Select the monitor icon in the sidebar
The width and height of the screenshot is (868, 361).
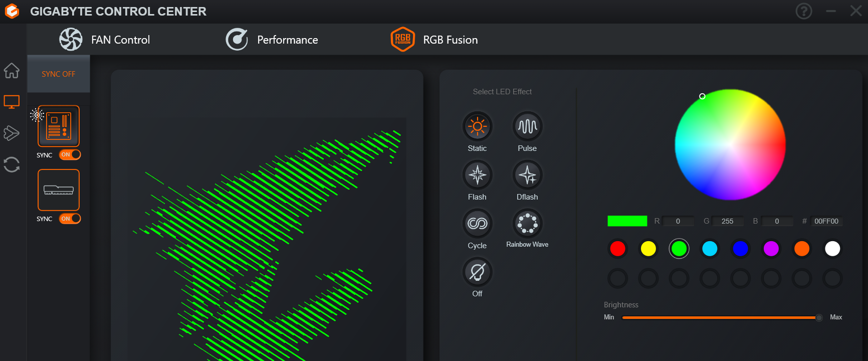click(x=12, y=102)
